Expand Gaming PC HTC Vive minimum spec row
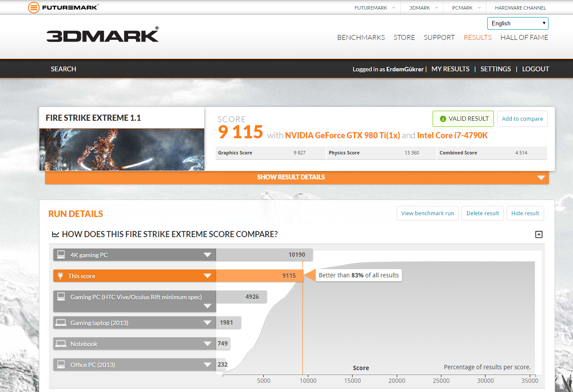Screen dimensions: 573x392 point(208,306)
